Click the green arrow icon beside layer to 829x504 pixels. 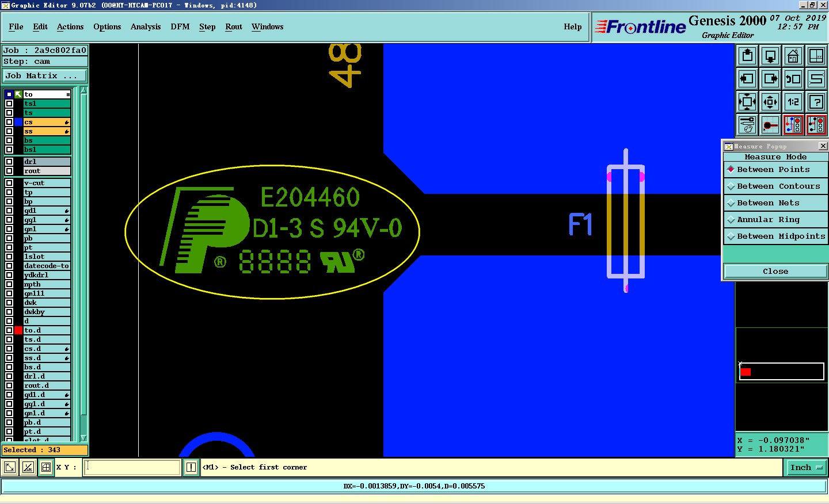click(x=18, y=94)
